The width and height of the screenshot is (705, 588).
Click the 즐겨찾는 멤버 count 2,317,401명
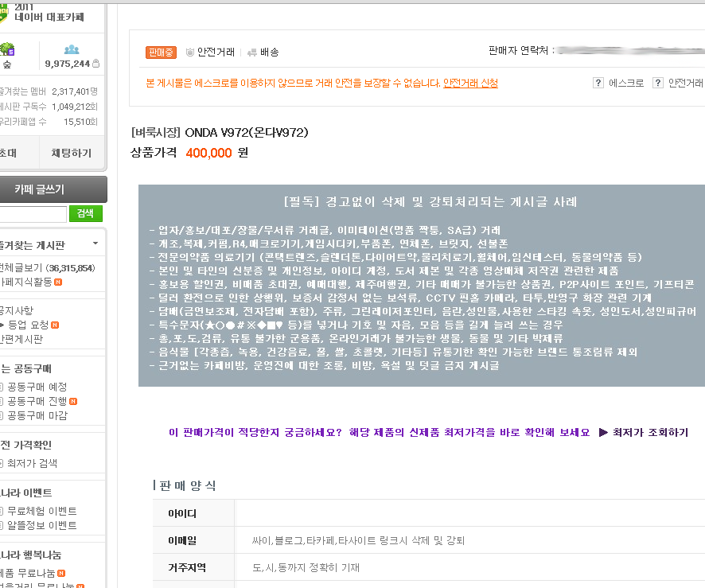pos(75,92)
